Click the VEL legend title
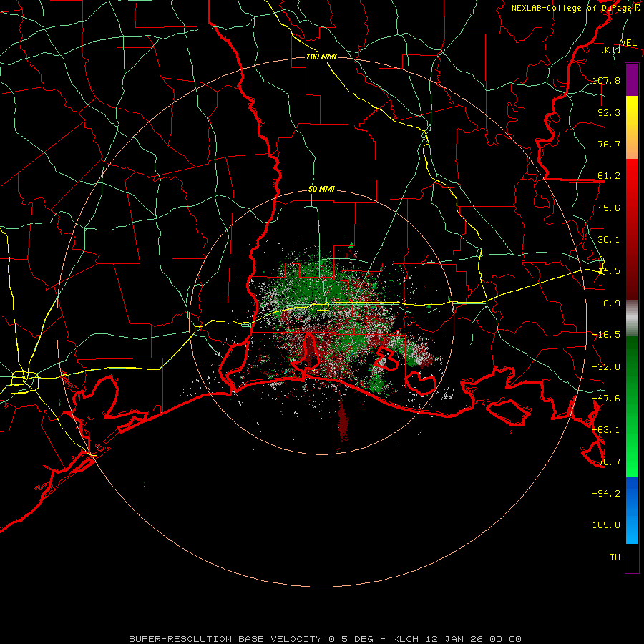 click(x=628, y=43)
